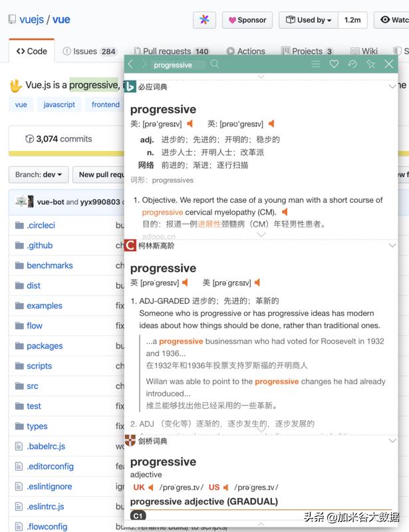Screen dimensions: 409x532
Task: Click the colorful asterisk extension button
Action: point(204,20)
